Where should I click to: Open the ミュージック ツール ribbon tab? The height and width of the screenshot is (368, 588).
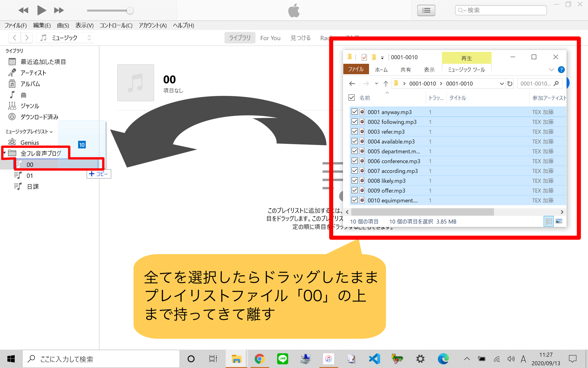(466, 70)
